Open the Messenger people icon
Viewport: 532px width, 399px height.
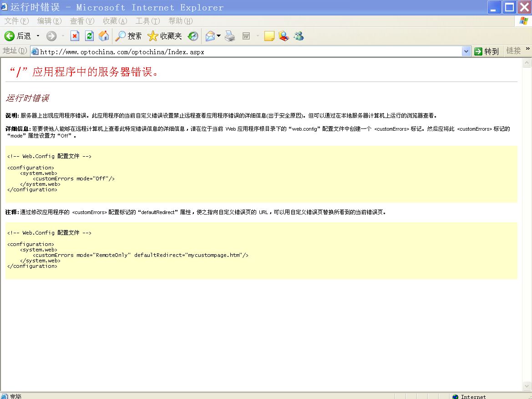tap(299, 36)
